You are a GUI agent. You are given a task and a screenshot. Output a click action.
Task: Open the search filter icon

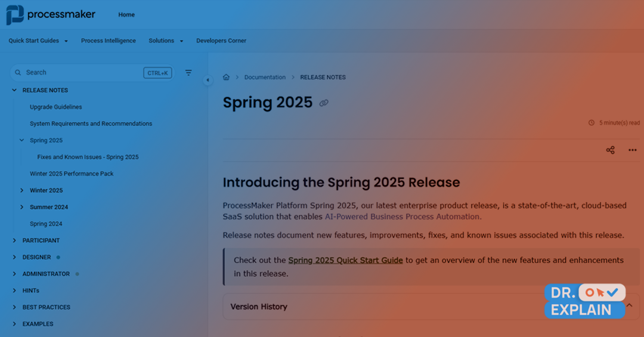[188, 73]
